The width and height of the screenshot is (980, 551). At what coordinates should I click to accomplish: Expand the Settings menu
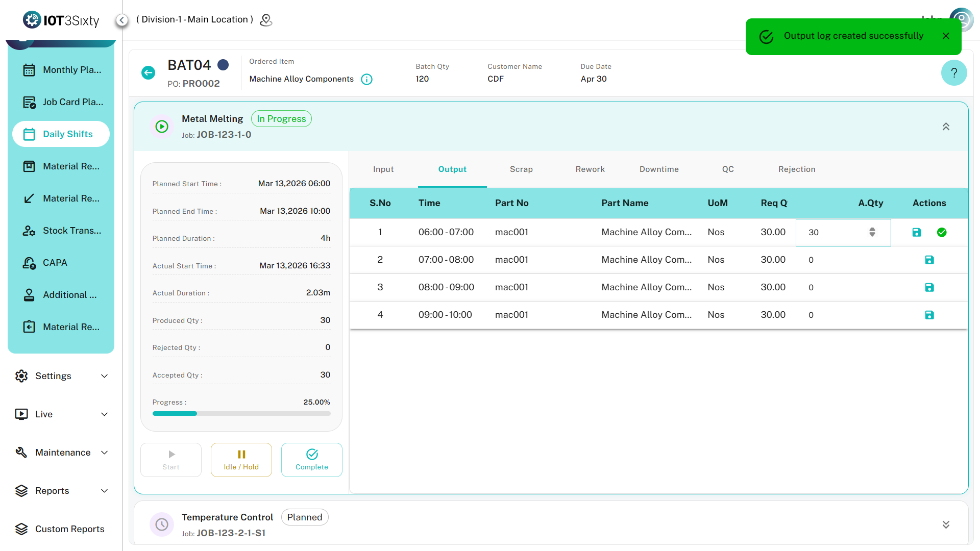(61, 376)
